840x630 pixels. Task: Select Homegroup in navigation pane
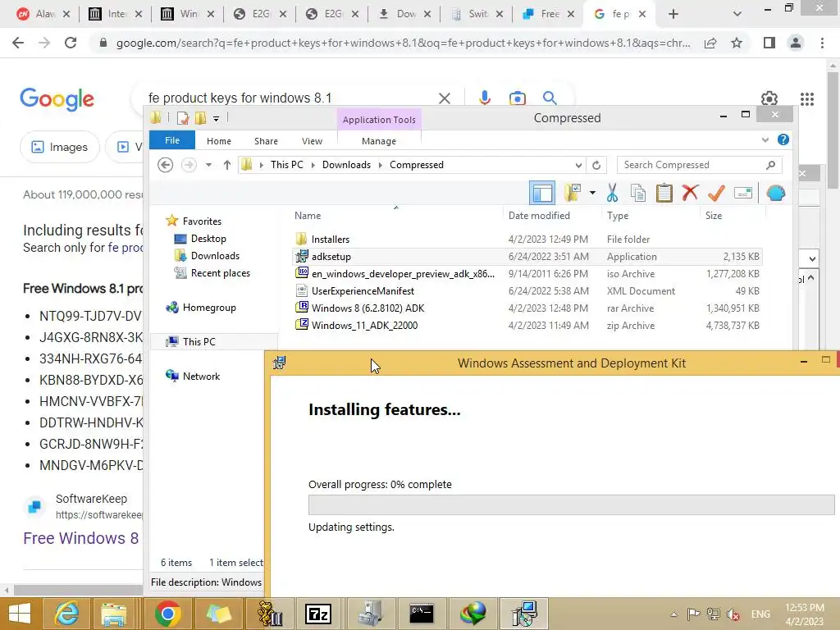[x=208, y=308]
